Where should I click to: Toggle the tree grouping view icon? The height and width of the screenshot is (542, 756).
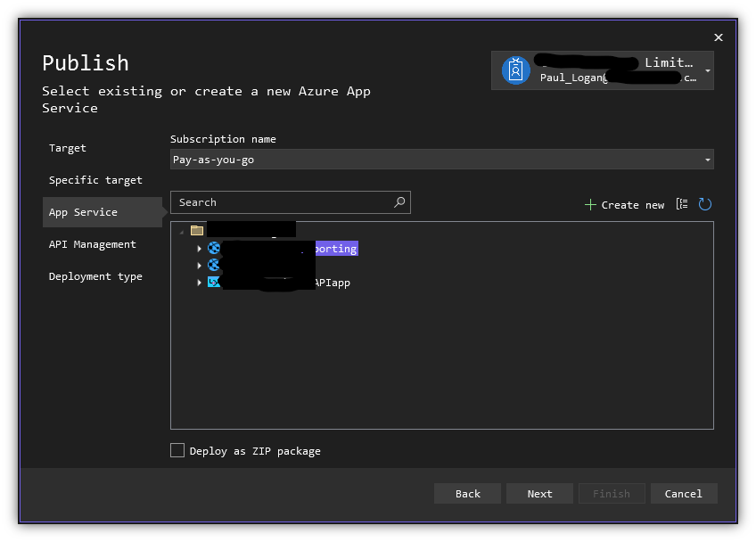click(682, 204)
